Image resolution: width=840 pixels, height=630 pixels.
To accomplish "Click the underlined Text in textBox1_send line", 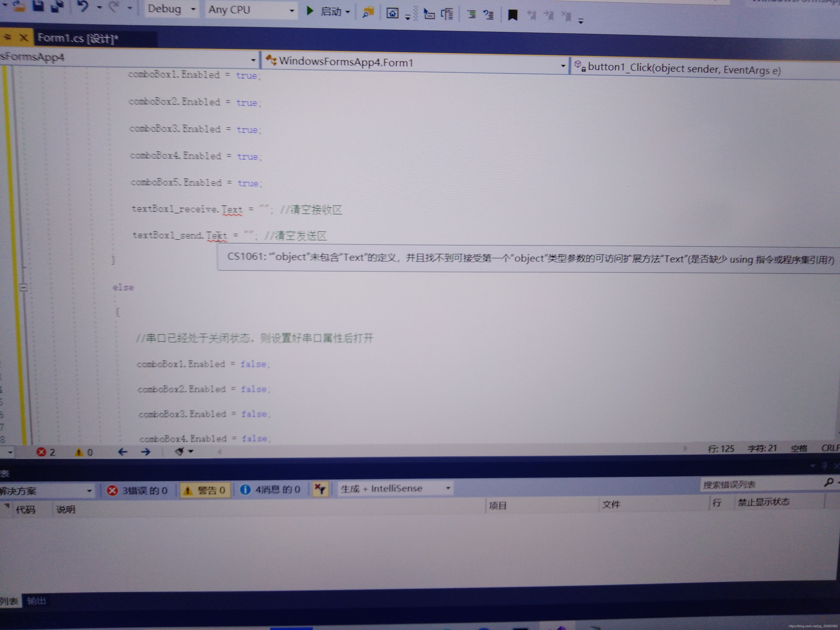I will coord(216,236).
